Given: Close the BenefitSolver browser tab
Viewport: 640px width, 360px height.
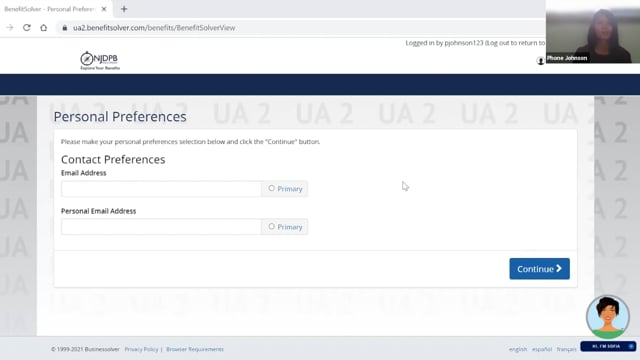Looking at the screenshot, I should 104,9.
